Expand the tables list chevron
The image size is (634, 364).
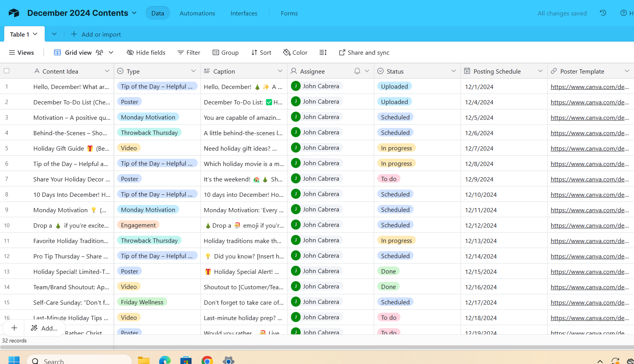[54, 34]
